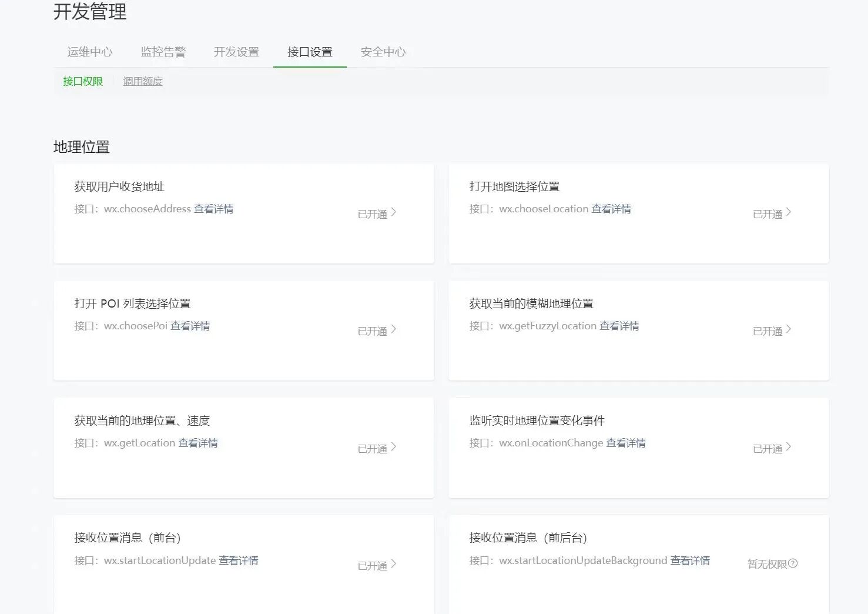View details for wx.chooseLocation
The width and height of the screenshot is (868, 614).
(611, 209)
